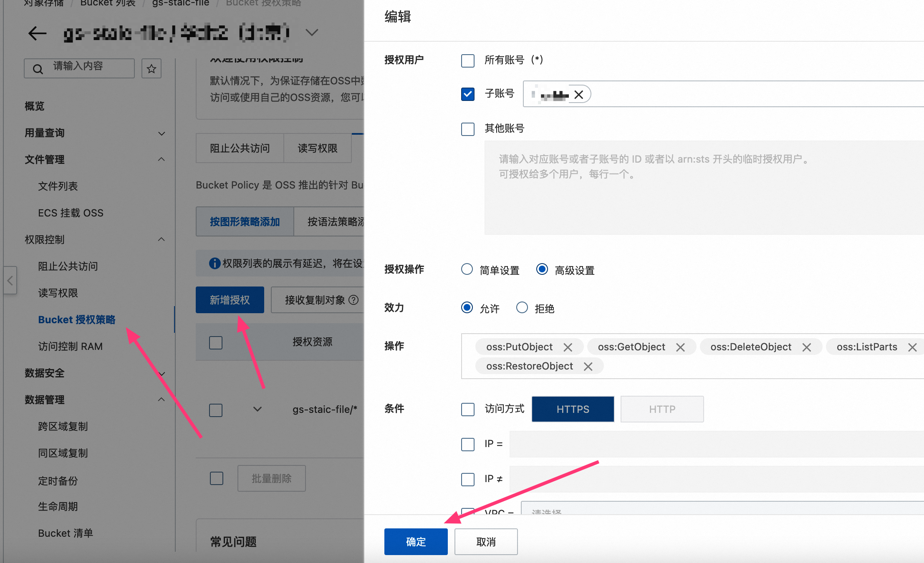Choose the HTTP access method button
Image resolution: width=924 pixels, height=563 pixels.
click(662, 409)
